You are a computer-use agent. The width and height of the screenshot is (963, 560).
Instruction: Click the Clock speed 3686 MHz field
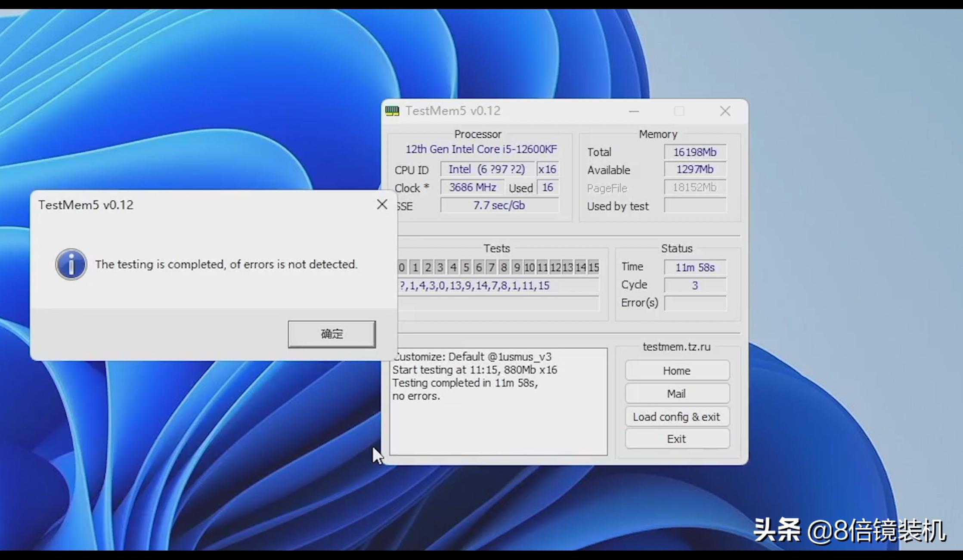point(472,188)
